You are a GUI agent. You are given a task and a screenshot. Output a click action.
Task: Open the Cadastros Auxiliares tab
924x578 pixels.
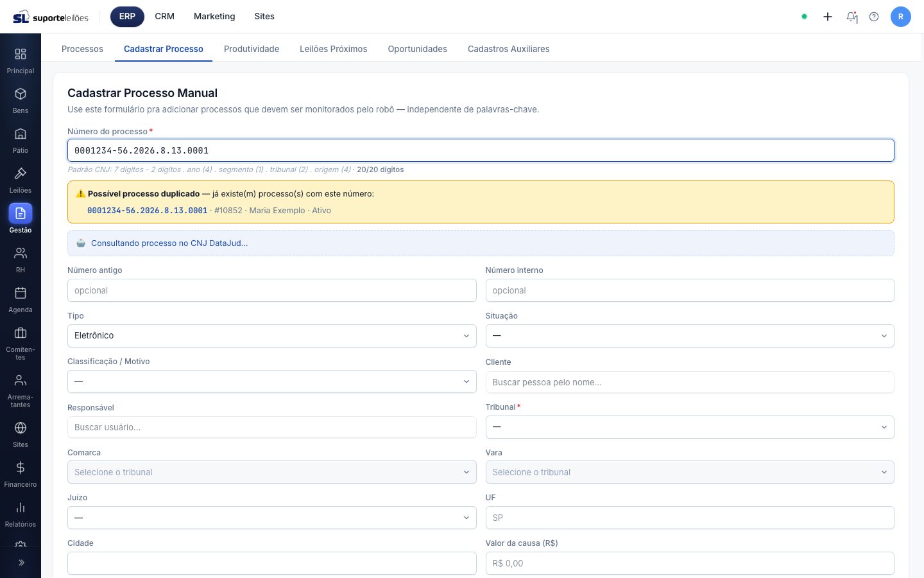[x=509, y=49]
